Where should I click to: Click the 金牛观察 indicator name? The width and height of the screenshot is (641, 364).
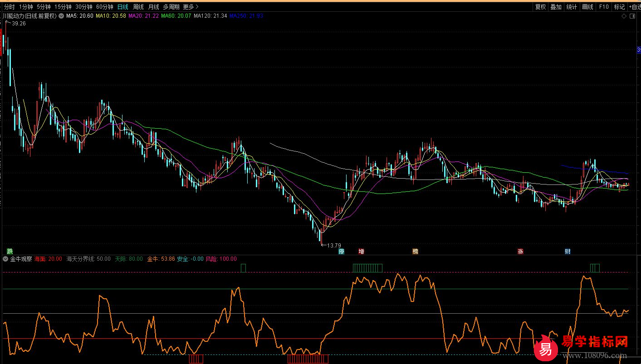(x=21, y=259)
